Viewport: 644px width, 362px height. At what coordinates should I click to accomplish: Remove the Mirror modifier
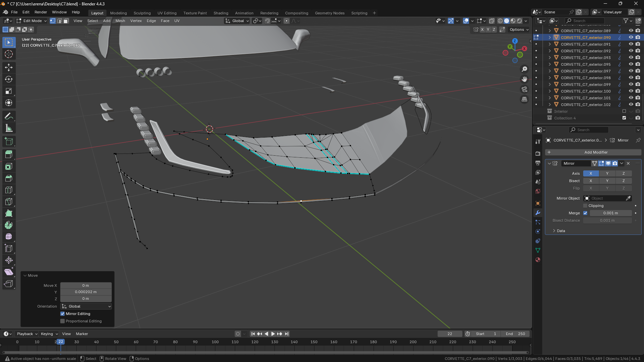[628, 163]
